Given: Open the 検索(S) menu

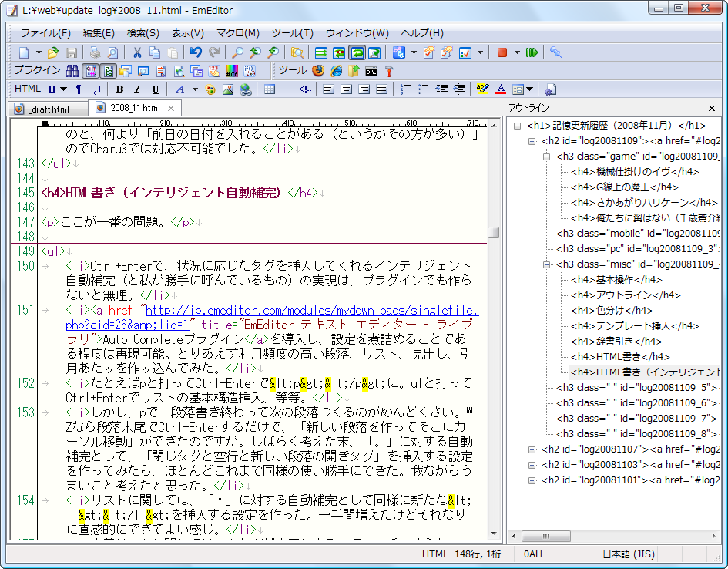Looking at the screenshot, I should (143, 33).
